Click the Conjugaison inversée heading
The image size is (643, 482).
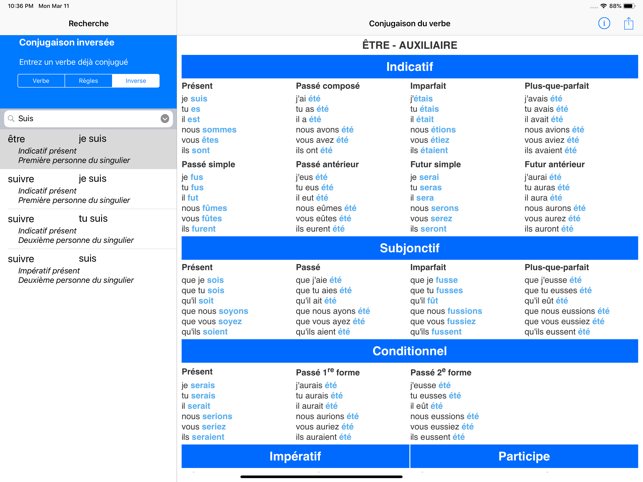tap(66, 42)
